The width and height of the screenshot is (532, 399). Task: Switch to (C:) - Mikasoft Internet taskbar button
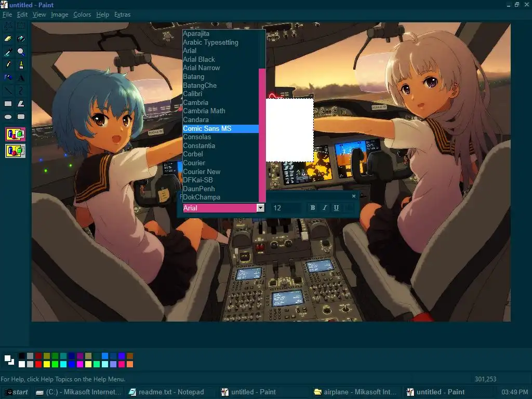point(78,392)
